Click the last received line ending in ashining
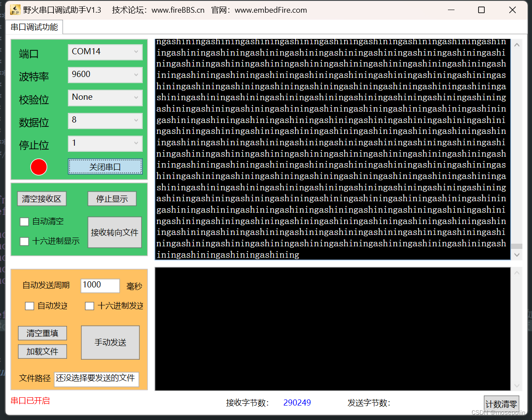 [x=228, y=255]
